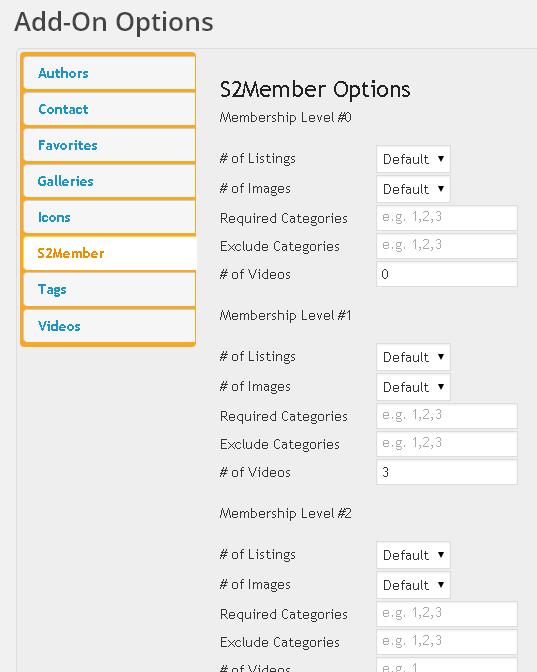Image resolution: width=537 pixels, height=672 pixels.
Task: Open the Authors tab
Action: [110, 73]
